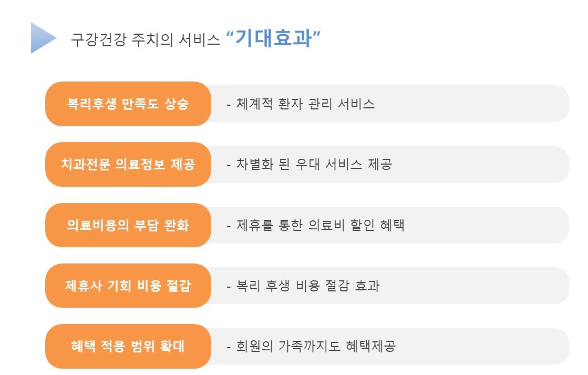Click the phrase 제휴를 통한
The height and width of the screenshot is (375, 588).
[269, 225]
